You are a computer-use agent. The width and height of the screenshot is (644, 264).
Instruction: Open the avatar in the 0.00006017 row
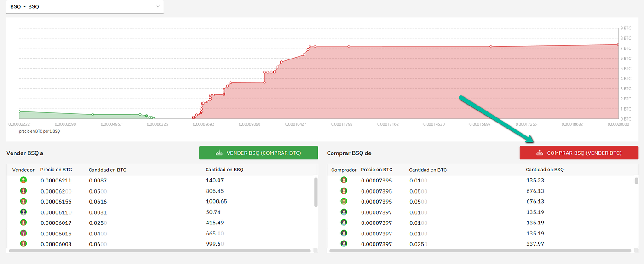(23, 223)
